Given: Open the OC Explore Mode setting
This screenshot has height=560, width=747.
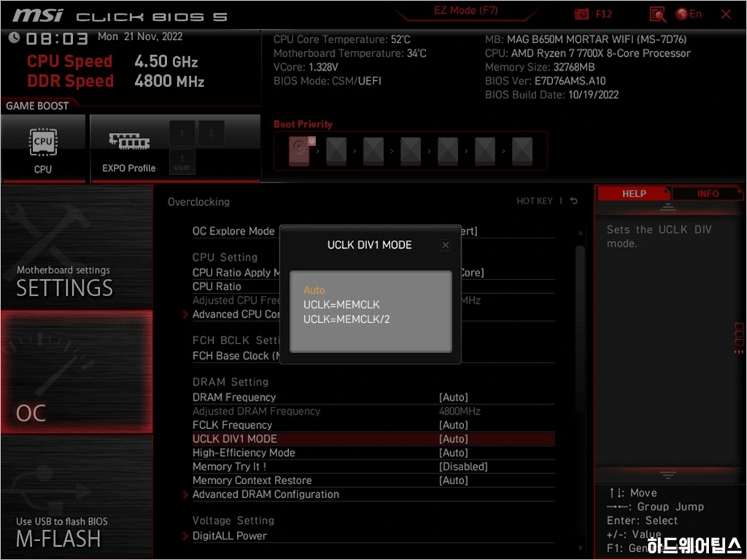Looking at the screenshot, I should coord(373,231).
